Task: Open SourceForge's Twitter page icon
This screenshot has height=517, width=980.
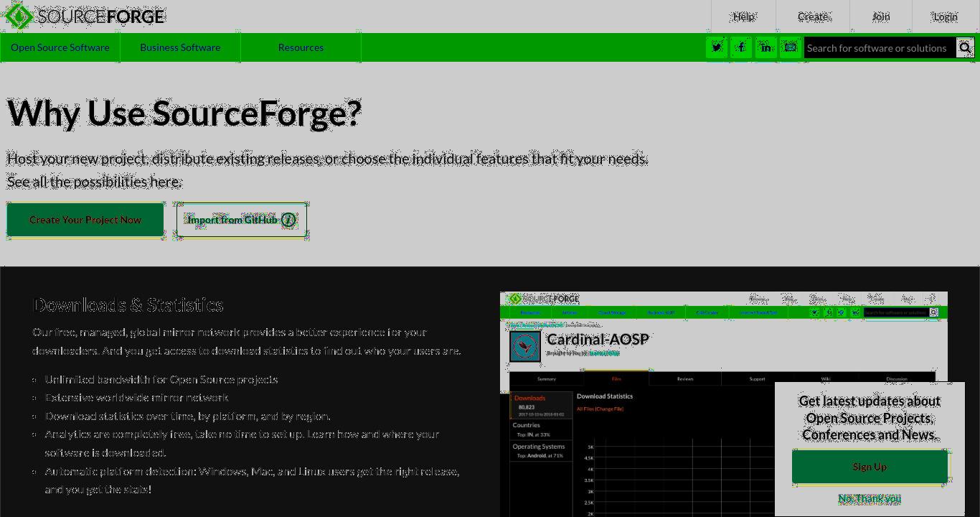Action: [717, 47]
